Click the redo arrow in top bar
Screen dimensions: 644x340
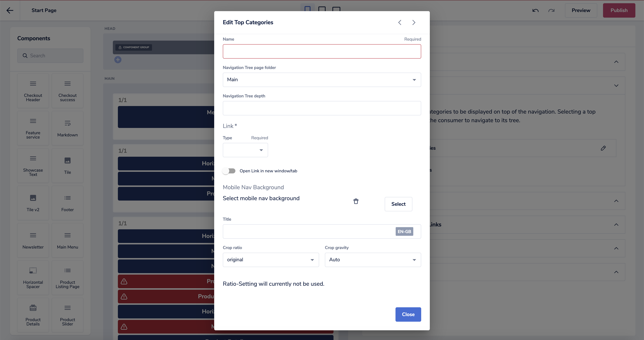551,10
